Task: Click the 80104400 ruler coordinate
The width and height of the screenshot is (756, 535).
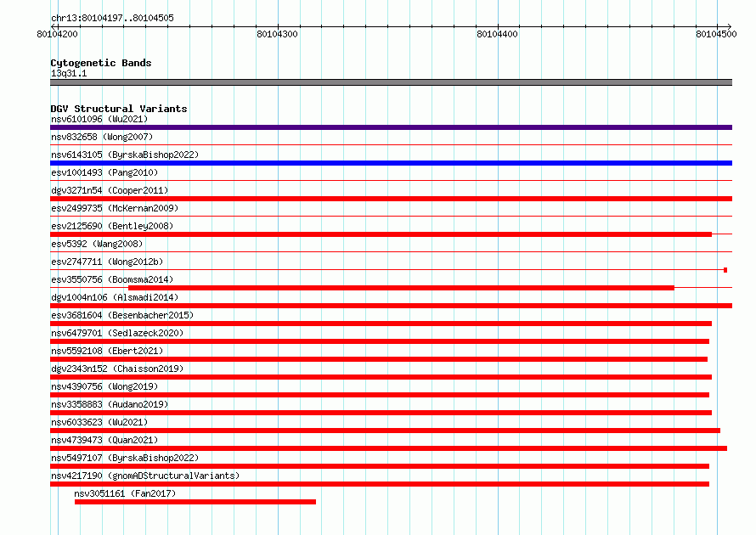Action: click(497, 34)
